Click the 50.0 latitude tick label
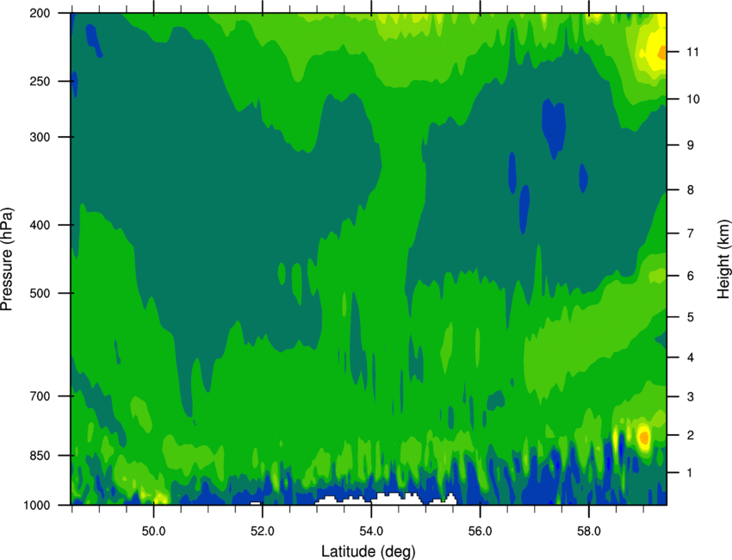This screenshot has width=732, height=560. coord(153,532)
